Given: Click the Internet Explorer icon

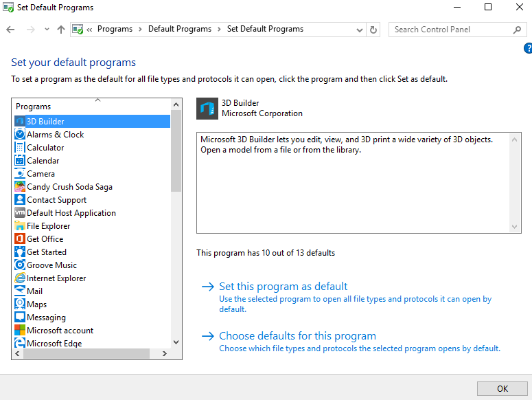Looking at the screenshot, I should [20, 278].
